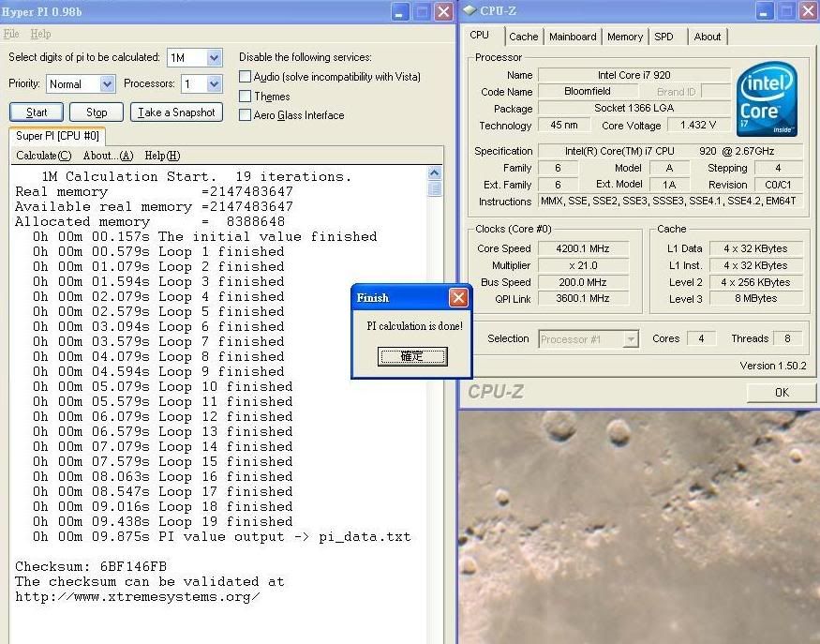Click the http://www.xtremesystems.org/ text in the log
Viewport: 820px width, 644px height.
137,597
